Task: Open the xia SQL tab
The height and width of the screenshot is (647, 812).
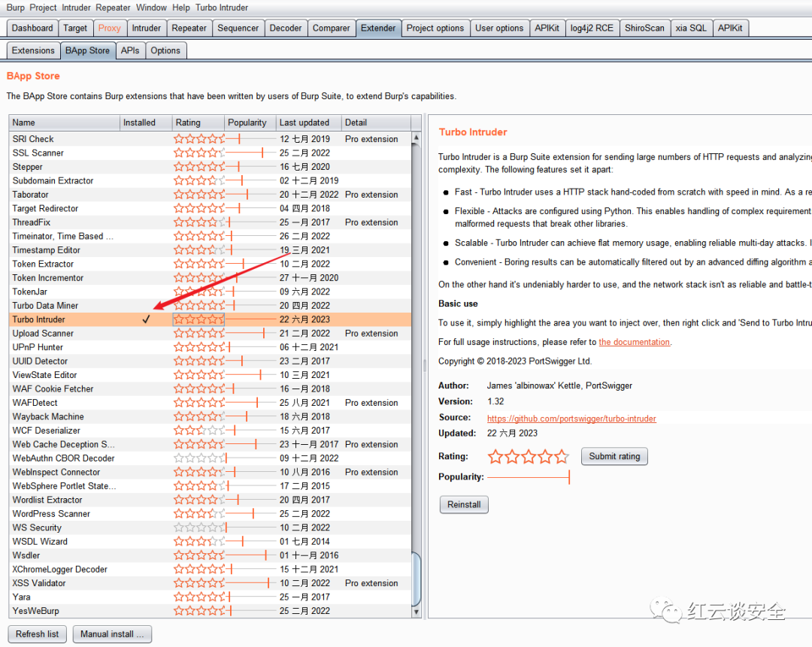Action: [691, 28]
